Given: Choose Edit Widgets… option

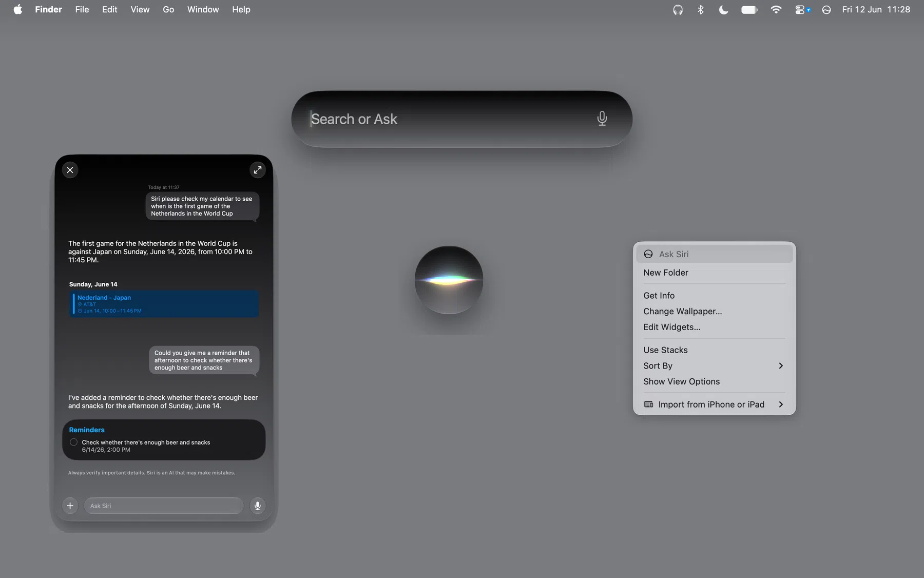Looking at the screenshot, I should (x=715, y=327).
